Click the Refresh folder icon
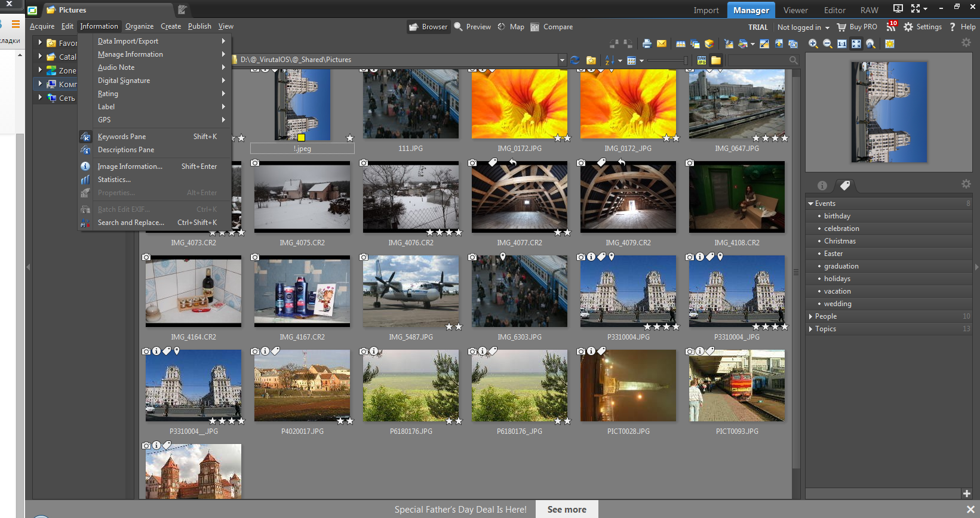This screenshot has height=518, width=980. click(x=575, y=60)
